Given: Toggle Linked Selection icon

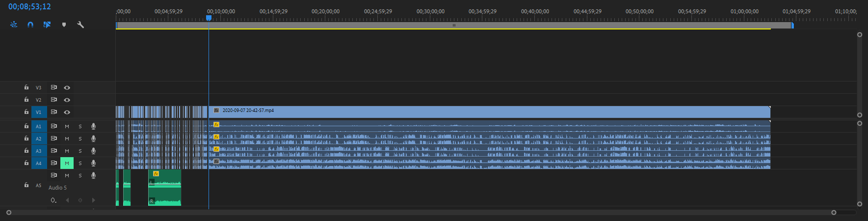Looking at the screenshot, I should click(x=47, y=24).
